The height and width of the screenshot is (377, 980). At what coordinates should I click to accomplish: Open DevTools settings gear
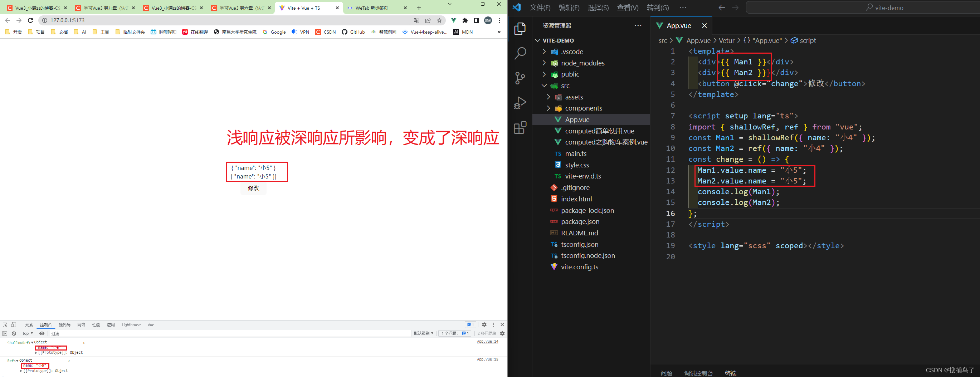click(484, 324)
